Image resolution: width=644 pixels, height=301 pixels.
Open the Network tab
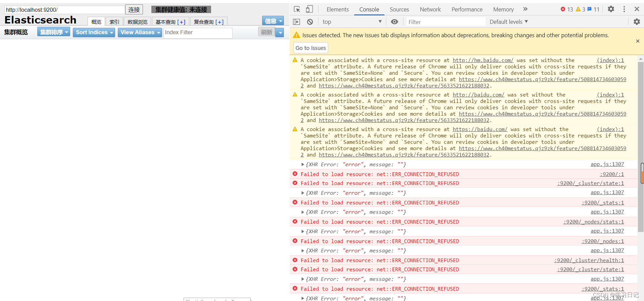[430, 9]
